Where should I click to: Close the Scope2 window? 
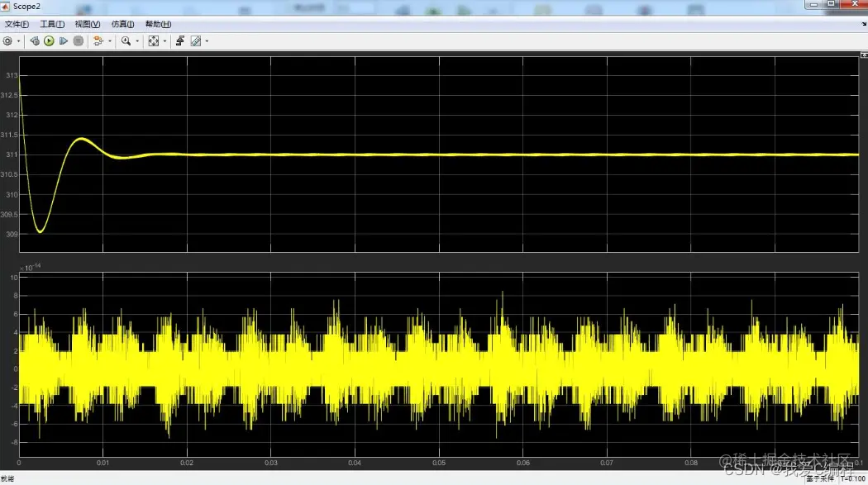pos(854,4)
